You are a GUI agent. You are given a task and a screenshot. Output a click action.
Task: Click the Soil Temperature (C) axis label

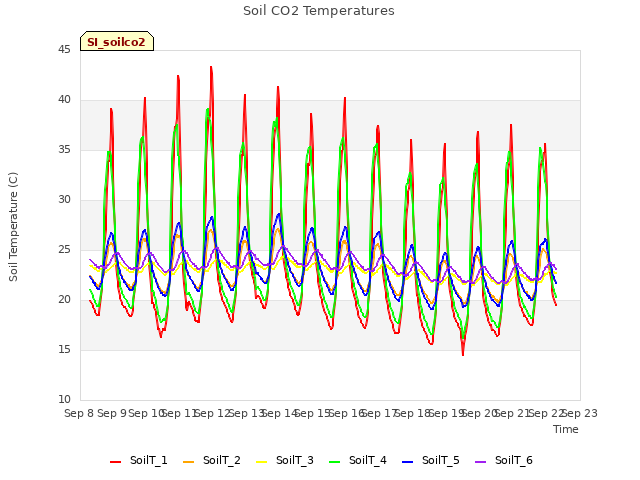coord(13,227)
